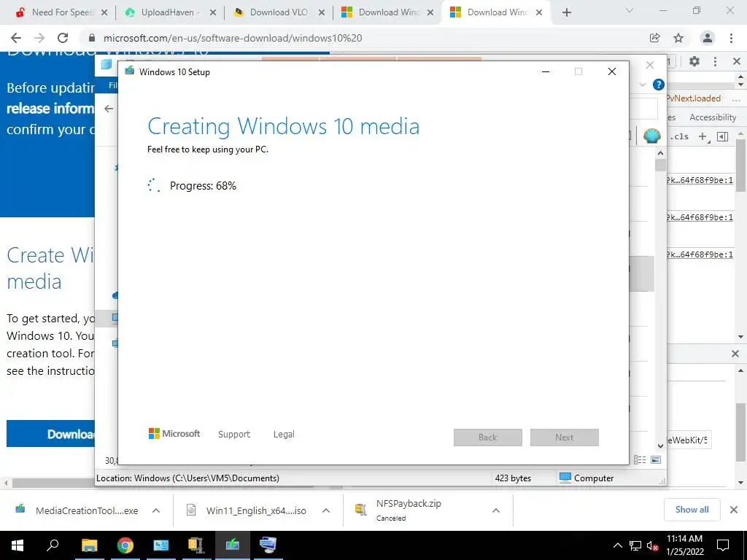Screen dimensions: 747x560
Task: Open the muted volume tray icon
Action: [652, 545]
